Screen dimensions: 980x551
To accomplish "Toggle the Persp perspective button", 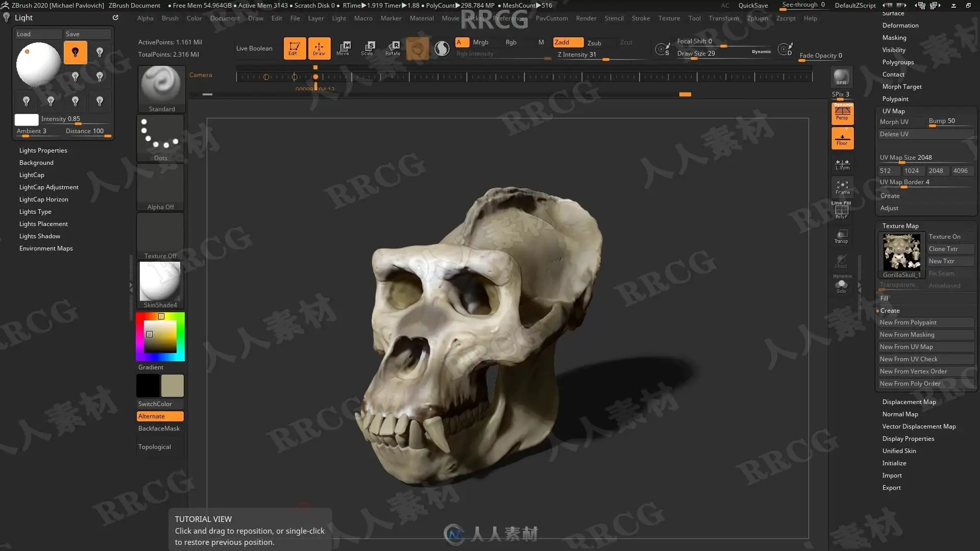I will 842,113.
